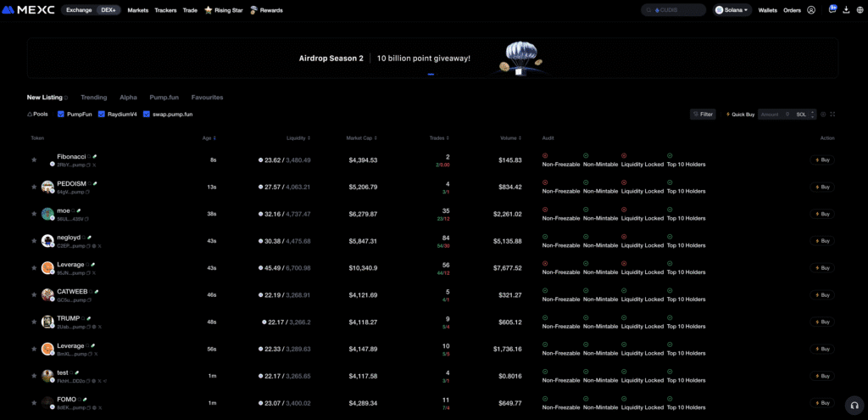Open Quick Buy settings circle icon

tap(823, 115)
